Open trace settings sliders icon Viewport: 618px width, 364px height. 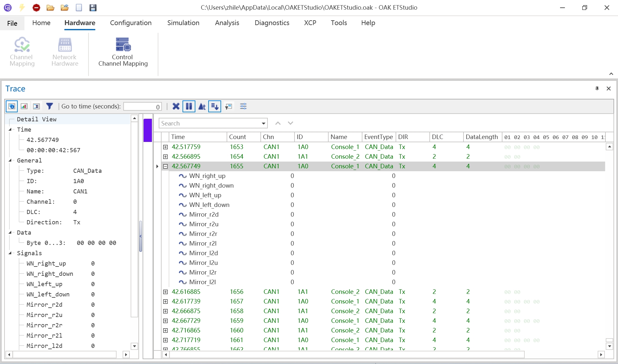pyautogui.click(x=243, y=106)
